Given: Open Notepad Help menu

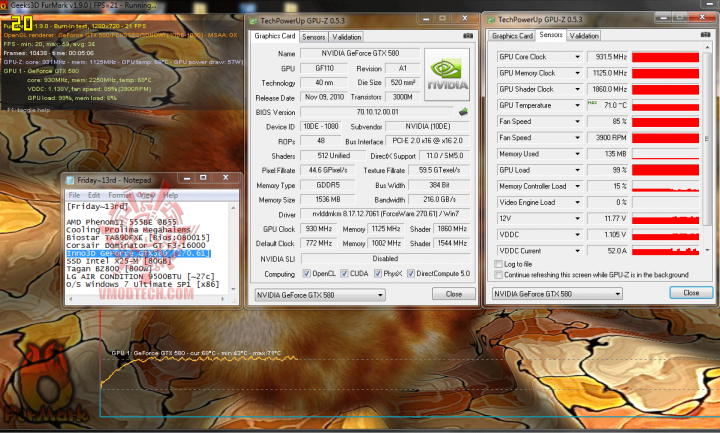Looking at the screenshot, I should (170, 195).
